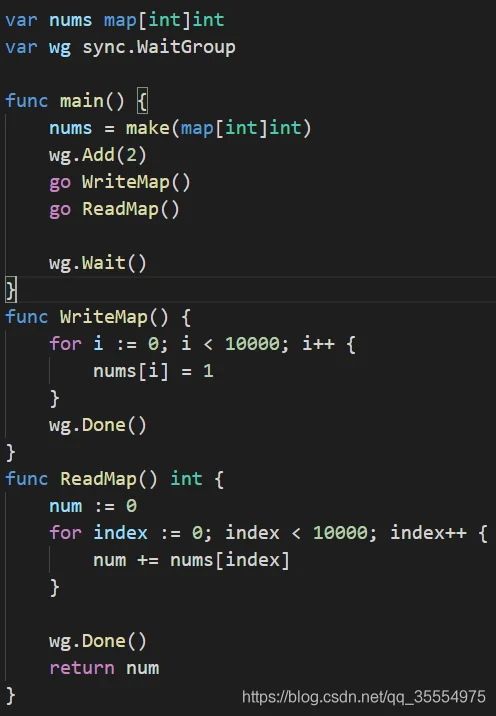Image resolution: width=496 pixels, height=716 pixels.
Task: Click the 10000 limit in WriteMap loop
Action: [x=252, y=344]
